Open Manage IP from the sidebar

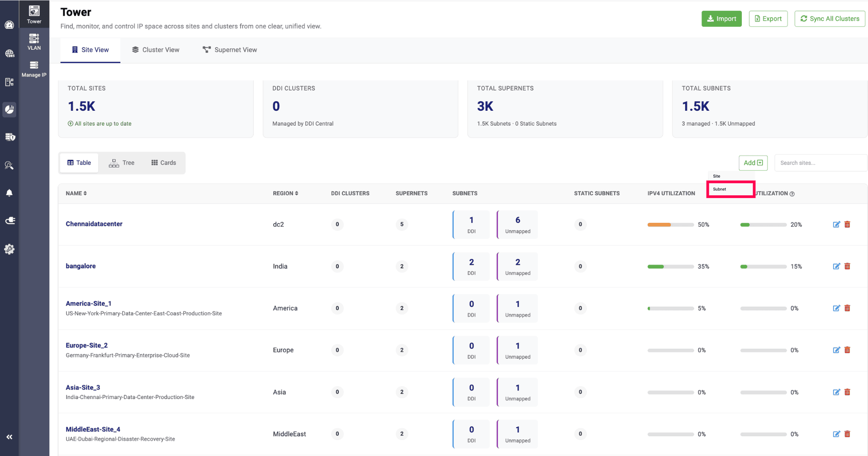pos(34,69)
